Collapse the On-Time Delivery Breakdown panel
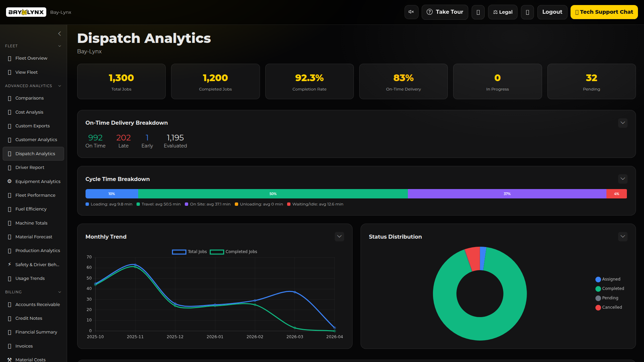Screen dimensions: 644x362 pyautogui.click(x=623, y=123)
